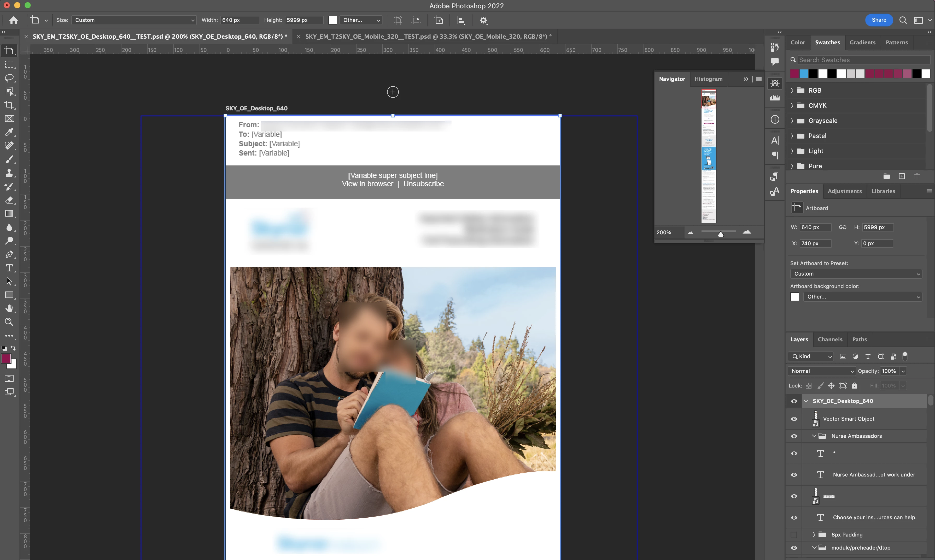Switch to the Channels tab
This screenshot has width=935, height=560.
click(x=830, y=339)
